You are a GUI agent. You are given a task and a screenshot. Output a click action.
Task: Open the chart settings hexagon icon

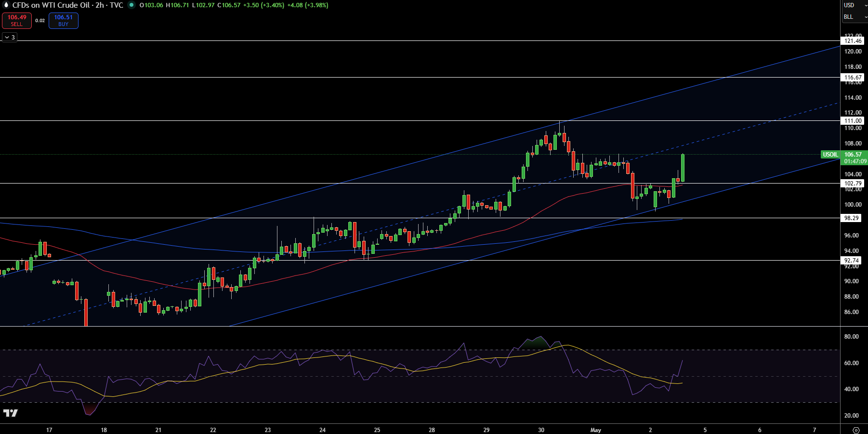pyautogui.click(x=856, y=430)
